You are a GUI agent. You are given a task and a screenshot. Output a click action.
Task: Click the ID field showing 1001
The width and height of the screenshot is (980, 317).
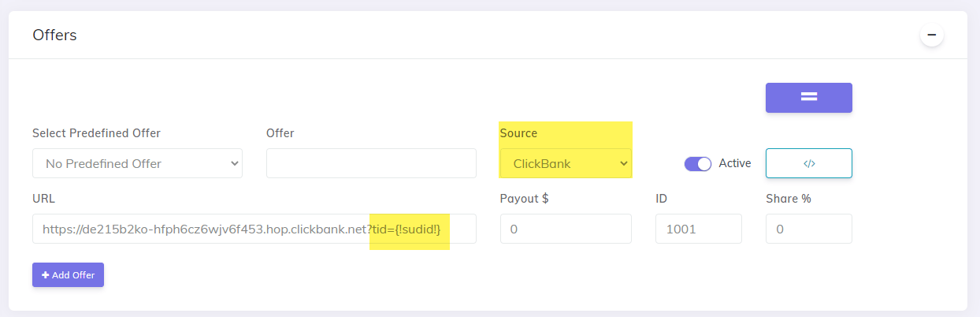pos(699,229)
